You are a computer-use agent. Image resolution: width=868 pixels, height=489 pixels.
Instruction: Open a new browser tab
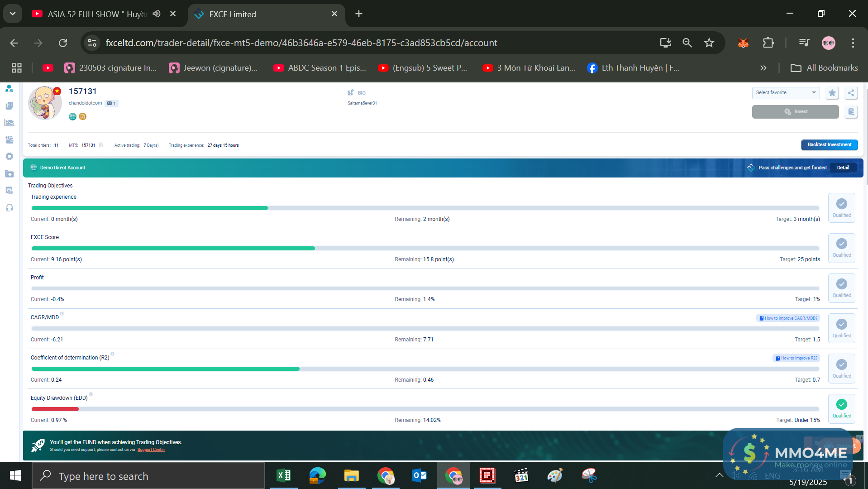pyautogui.click(x=359, y=14)
